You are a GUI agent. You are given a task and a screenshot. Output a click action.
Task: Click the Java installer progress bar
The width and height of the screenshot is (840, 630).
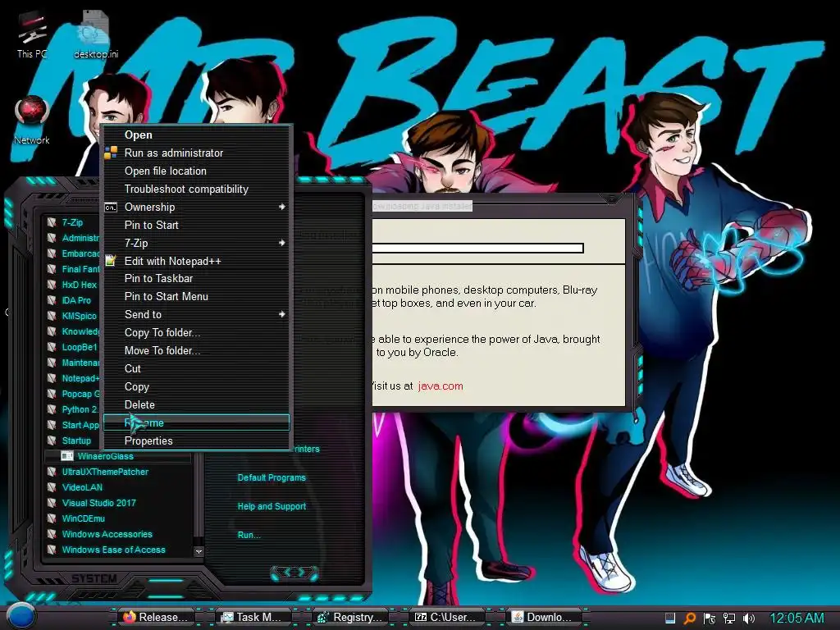(477, 248)
